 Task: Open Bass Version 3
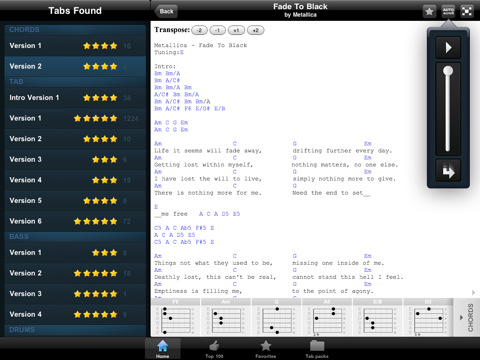point(75,294)
